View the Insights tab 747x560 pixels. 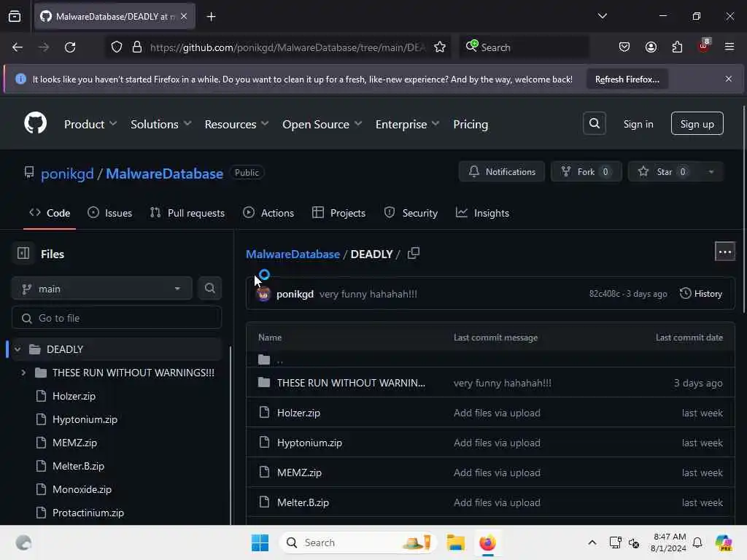pos(483,214)
